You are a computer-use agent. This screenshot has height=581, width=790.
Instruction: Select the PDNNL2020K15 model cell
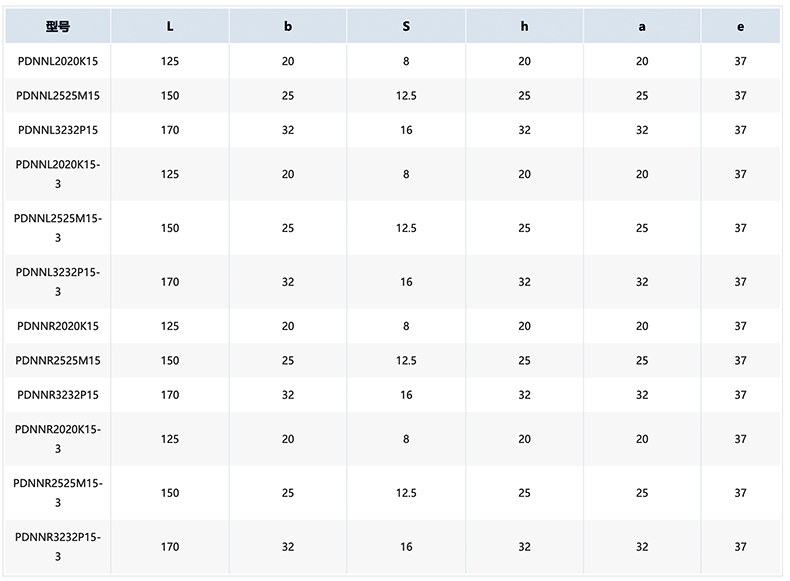pyautogui.click(x=58, y=62)
